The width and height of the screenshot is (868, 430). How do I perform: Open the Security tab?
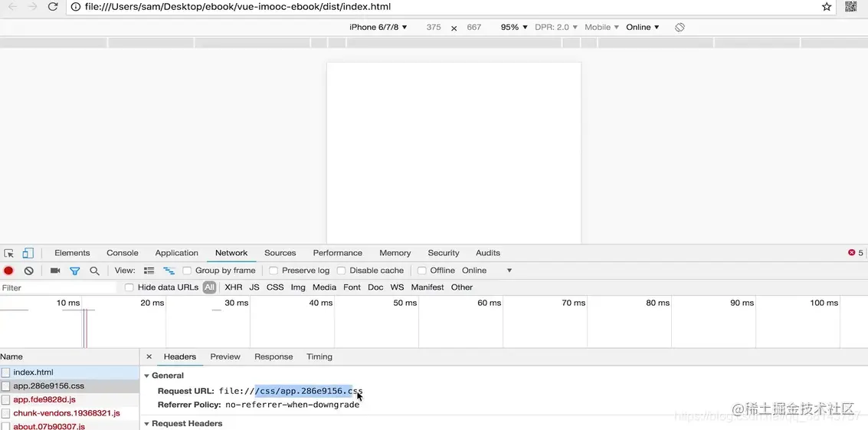(444, 253)
